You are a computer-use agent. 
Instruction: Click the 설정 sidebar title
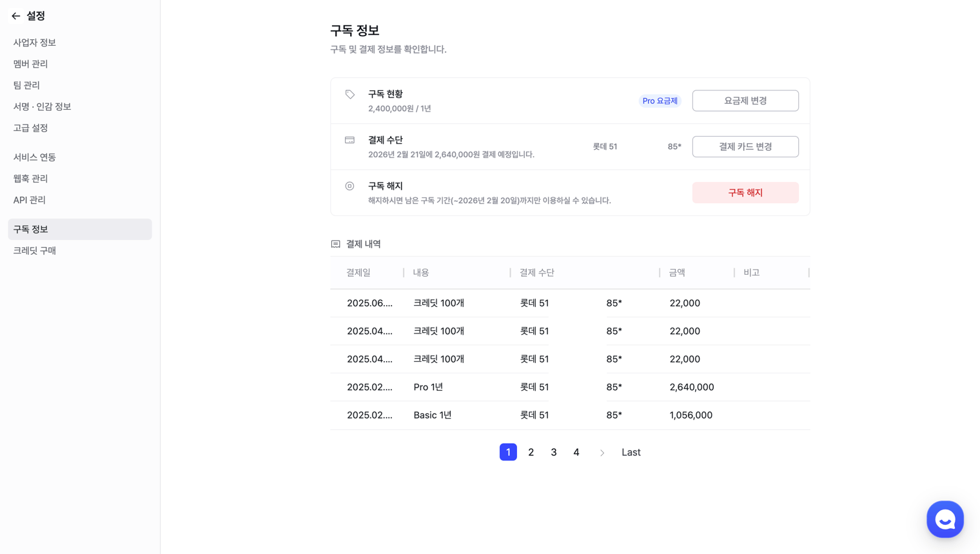tap(35, 16)
